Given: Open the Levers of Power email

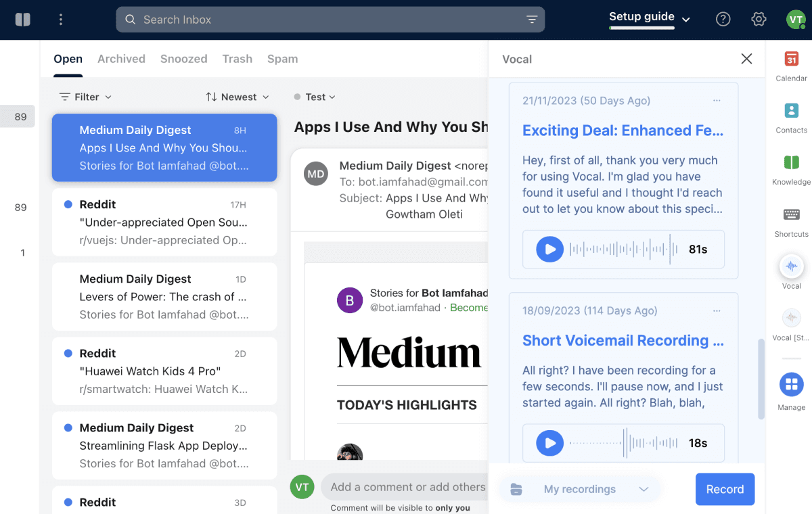Looking at the screenshot, I should [164, 296].
